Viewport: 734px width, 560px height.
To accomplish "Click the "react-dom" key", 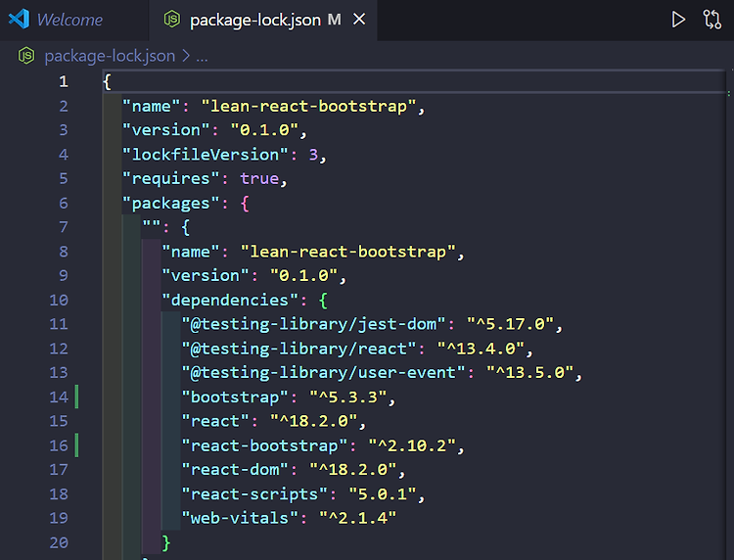I will (235, 470).
